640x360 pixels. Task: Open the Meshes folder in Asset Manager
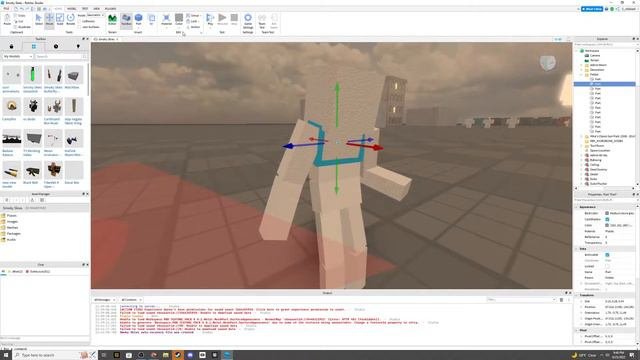tap(9, 228)
